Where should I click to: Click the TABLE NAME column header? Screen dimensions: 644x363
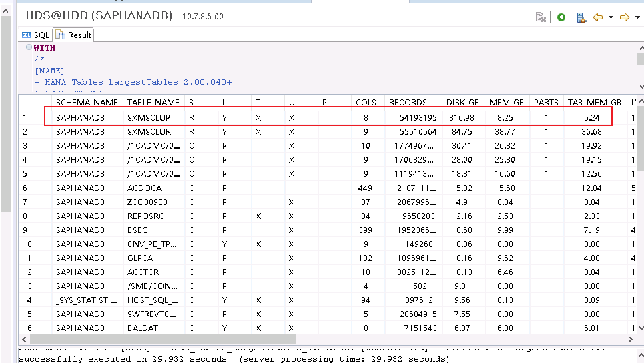click(x=153, y=102)
